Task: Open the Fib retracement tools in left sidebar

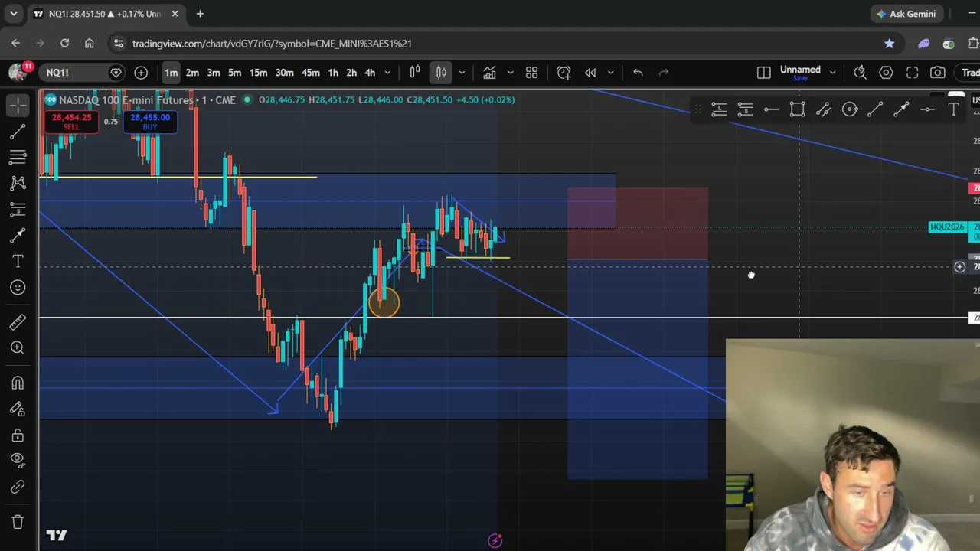Action: point(18,157)
